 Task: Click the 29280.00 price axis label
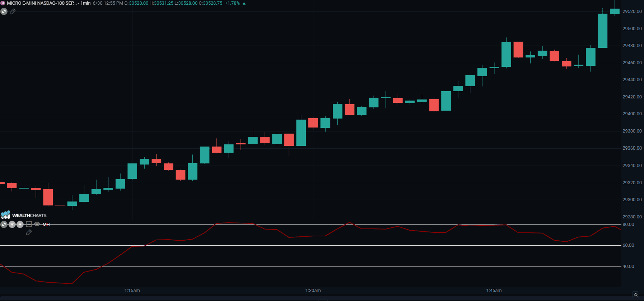point(632,217)
